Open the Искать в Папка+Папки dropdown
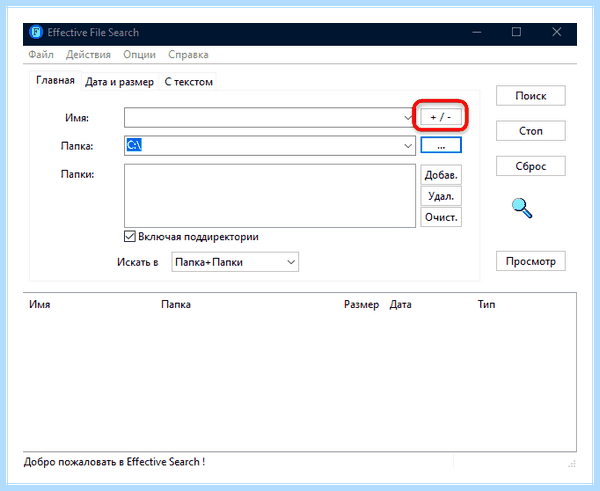This screenshot has width=600, height=491. [235, 262]
